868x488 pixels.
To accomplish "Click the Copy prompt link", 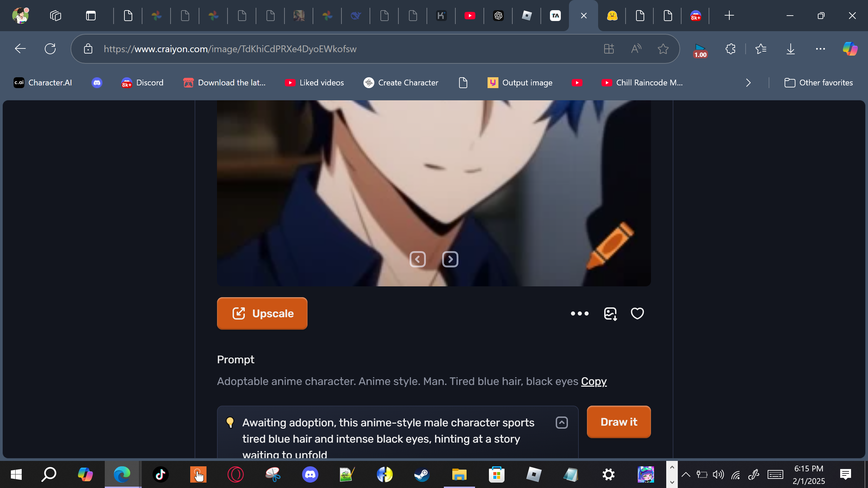I will point(594,381).
